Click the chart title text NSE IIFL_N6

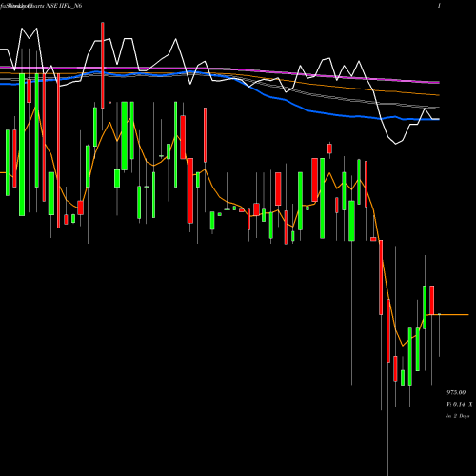(x=64, y=6)
